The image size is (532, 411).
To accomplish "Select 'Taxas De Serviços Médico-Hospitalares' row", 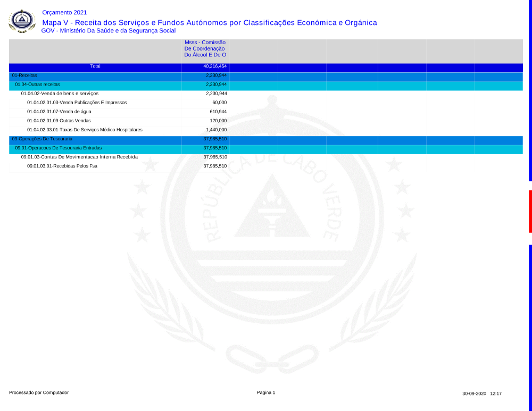I will pos(85,130).
